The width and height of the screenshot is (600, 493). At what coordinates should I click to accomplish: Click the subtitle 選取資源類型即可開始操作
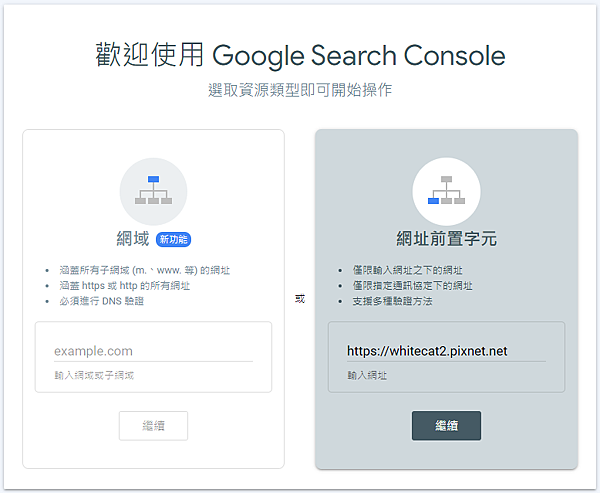[x=300, y=90]
